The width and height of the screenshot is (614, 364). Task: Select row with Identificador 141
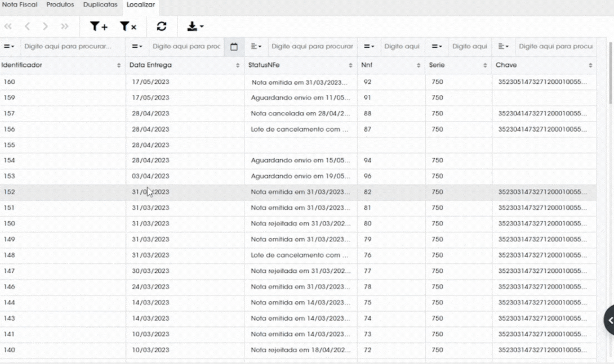click(x=298, y=334)
